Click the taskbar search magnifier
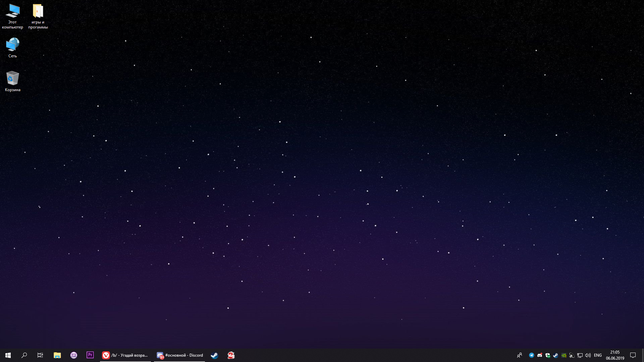 (x=24, y=355)
